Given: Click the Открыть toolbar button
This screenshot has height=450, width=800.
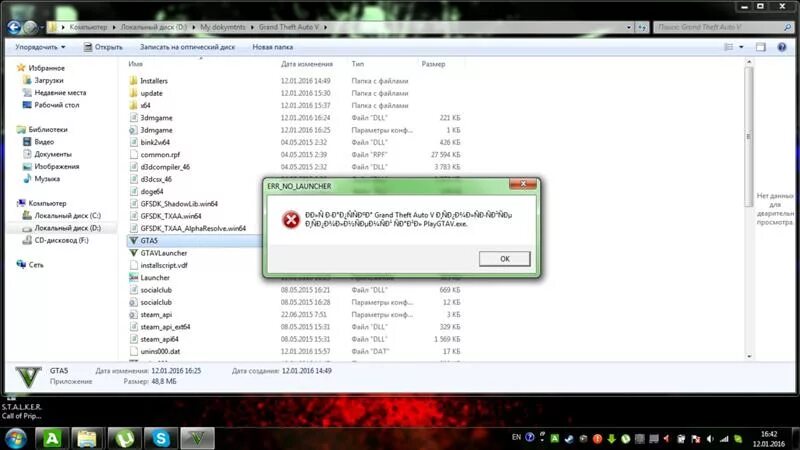Looking at the screenshot, I should 103,47.
